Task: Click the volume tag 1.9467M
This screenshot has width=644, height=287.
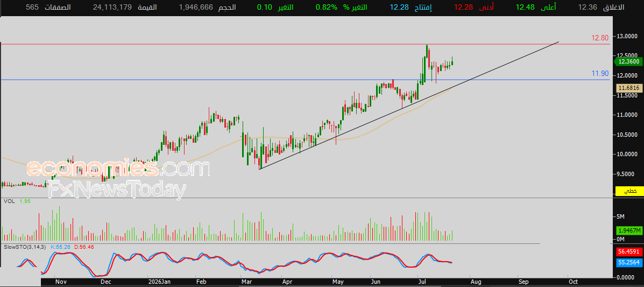Action: coord(629,230)
